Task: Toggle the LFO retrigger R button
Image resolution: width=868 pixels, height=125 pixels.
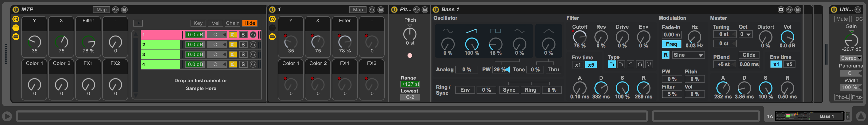Action: tap(666, 55)
